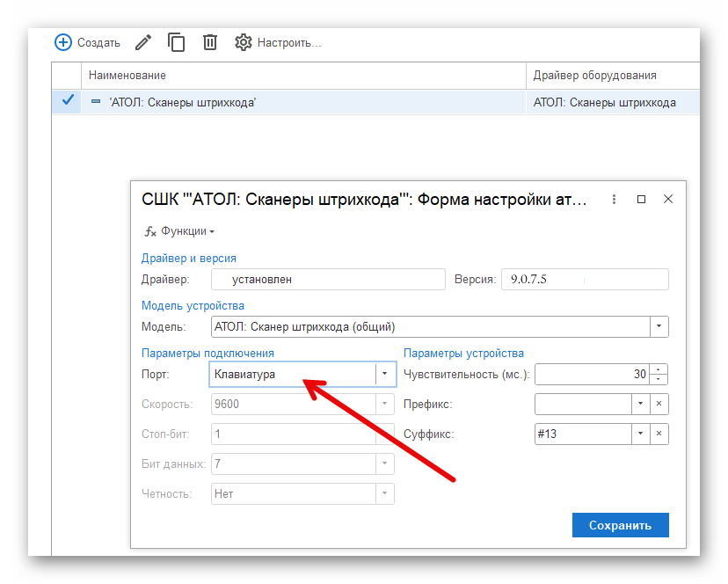Click the Сохранить button
728x584 pixels.
620,525
